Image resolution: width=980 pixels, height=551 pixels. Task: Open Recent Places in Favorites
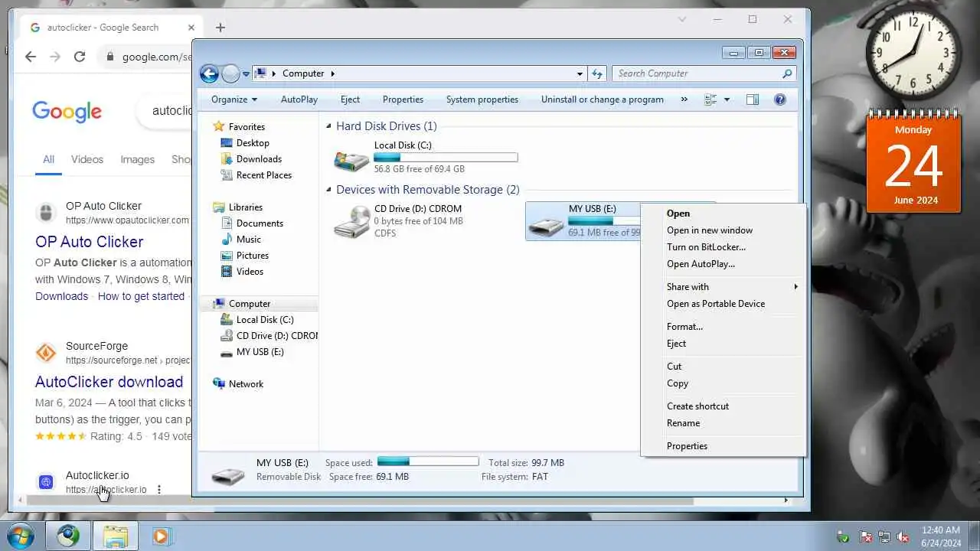point(264,175)
